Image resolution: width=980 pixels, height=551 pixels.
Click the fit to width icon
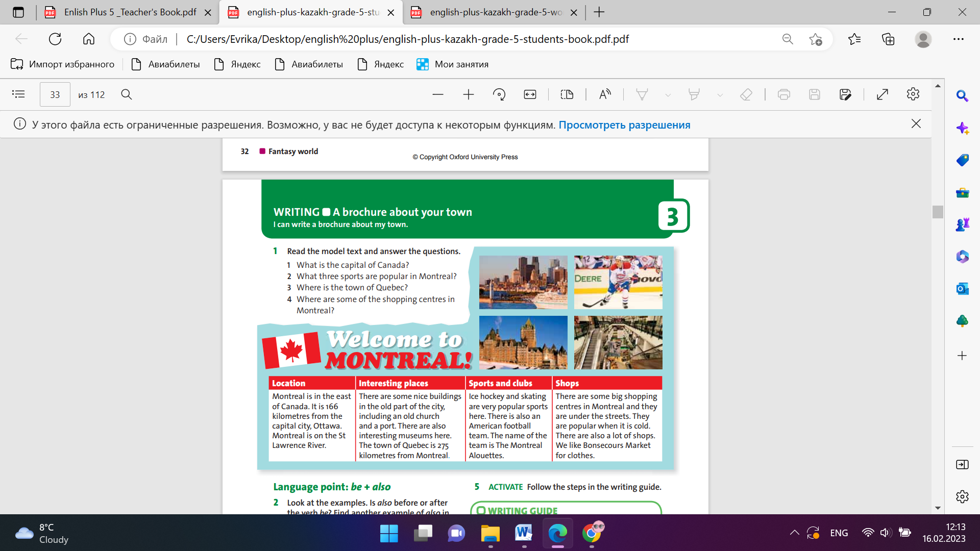[x=530, y=94]
